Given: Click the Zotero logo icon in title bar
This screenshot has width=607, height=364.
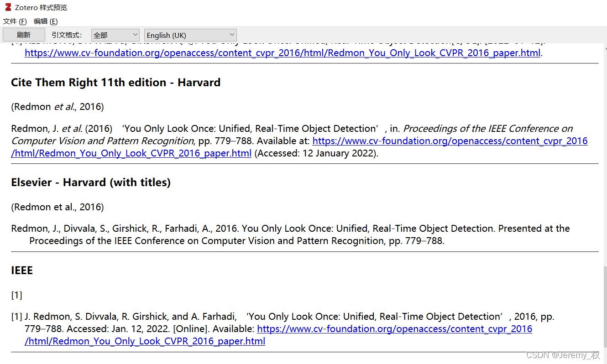Looking at the screenshot, I should click(8, 7).
